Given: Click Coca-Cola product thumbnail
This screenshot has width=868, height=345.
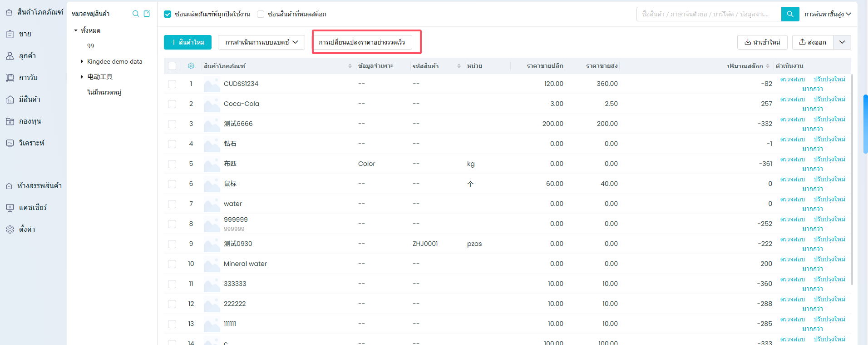Looking at the screenshot, I should [x=212, y=104].
